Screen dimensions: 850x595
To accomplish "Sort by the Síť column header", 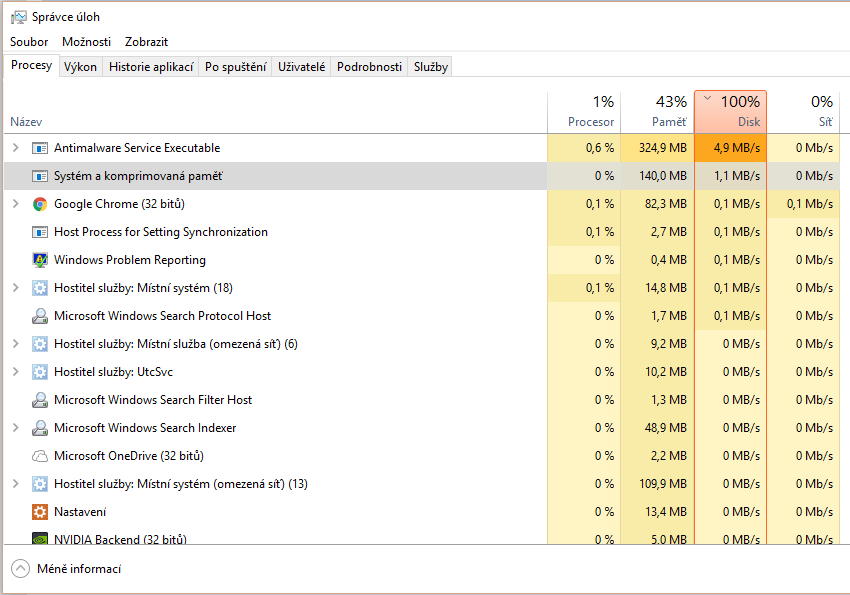I will [803, 112].
